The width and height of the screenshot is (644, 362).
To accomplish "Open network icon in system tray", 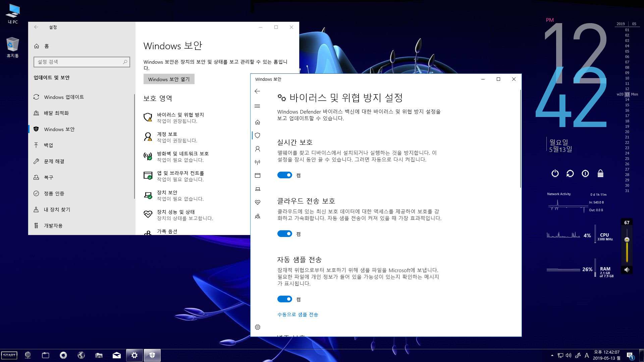I will 560,355.
